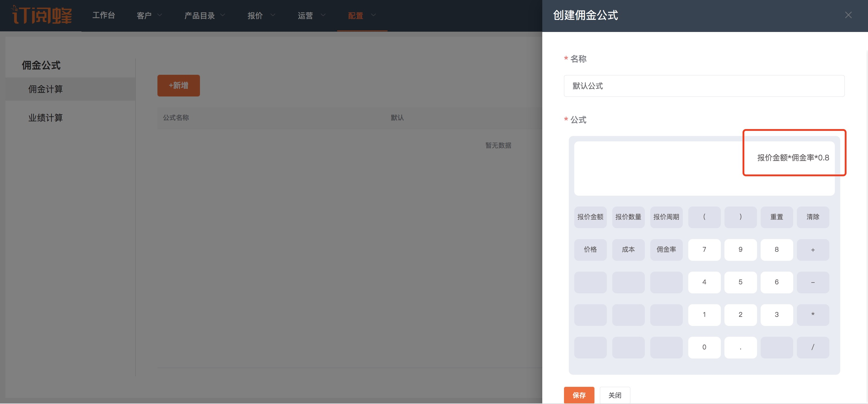The image size is (868, 404).
Task: Select 业绩计算 in the sidebar
Action: pyautogui.click(x=46, y=118)
